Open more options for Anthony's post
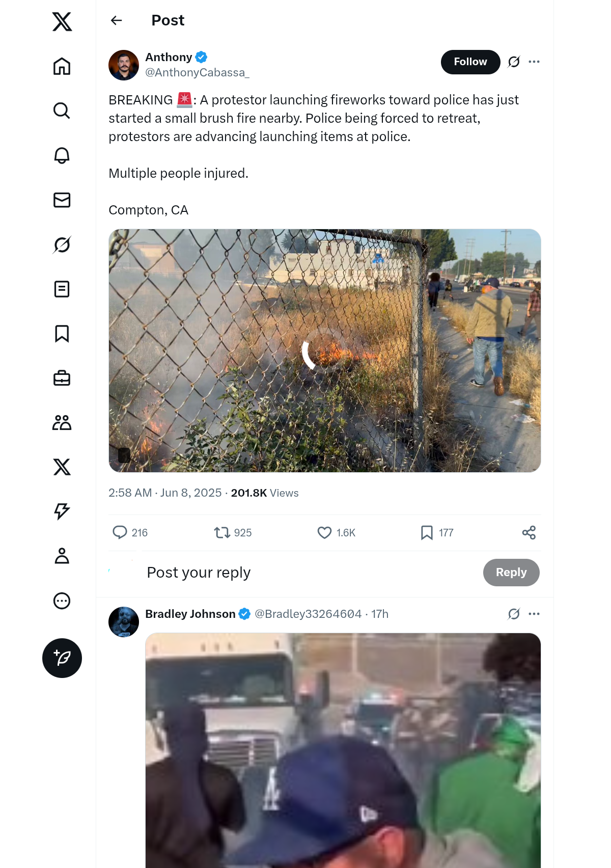 click(x=534, y=62)
